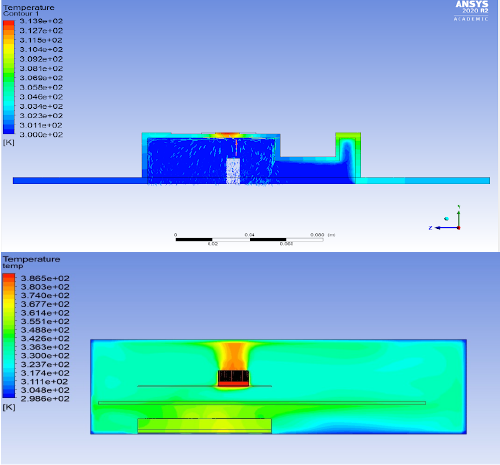Select the 2.986e+02 lower legend value
Viewport: 500px width, 465px height.
45,399
